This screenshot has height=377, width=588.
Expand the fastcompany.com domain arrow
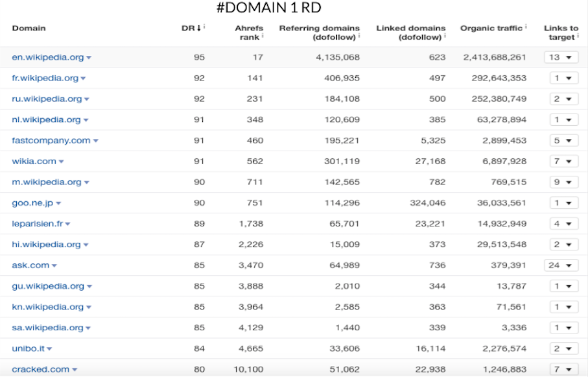pyautogui.click(x=96, y=141)
